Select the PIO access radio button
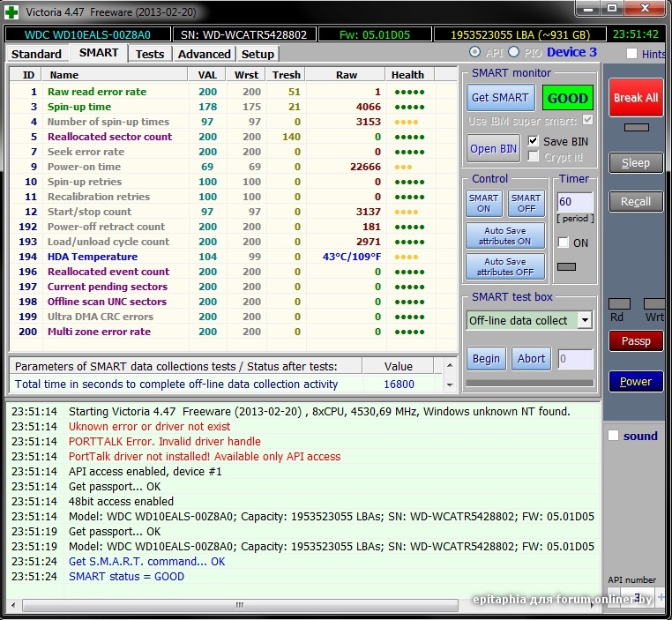 coord(515,53)
